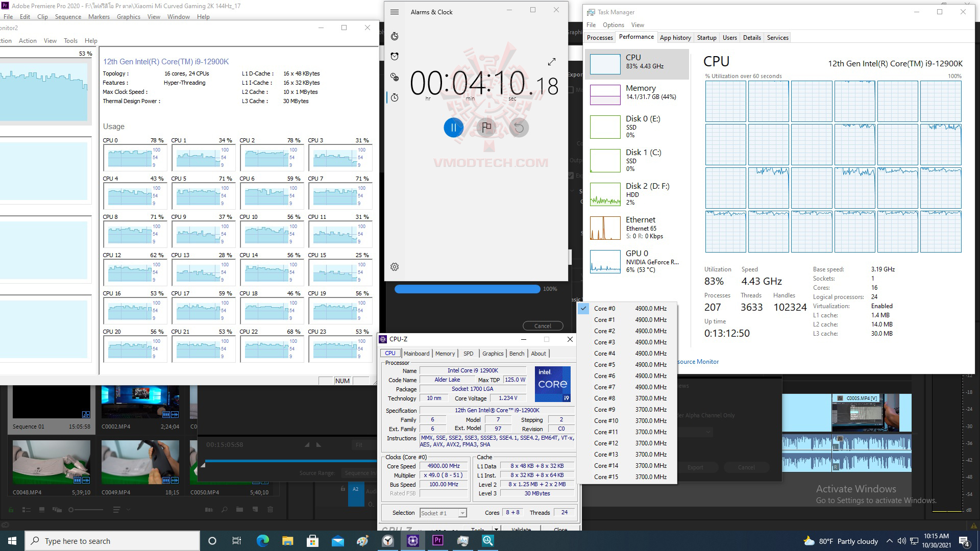The height and width of the screenshot is (551, 980).
Task: Click the Reset button on the stopwatch
Action: click(x=520, y=127)
